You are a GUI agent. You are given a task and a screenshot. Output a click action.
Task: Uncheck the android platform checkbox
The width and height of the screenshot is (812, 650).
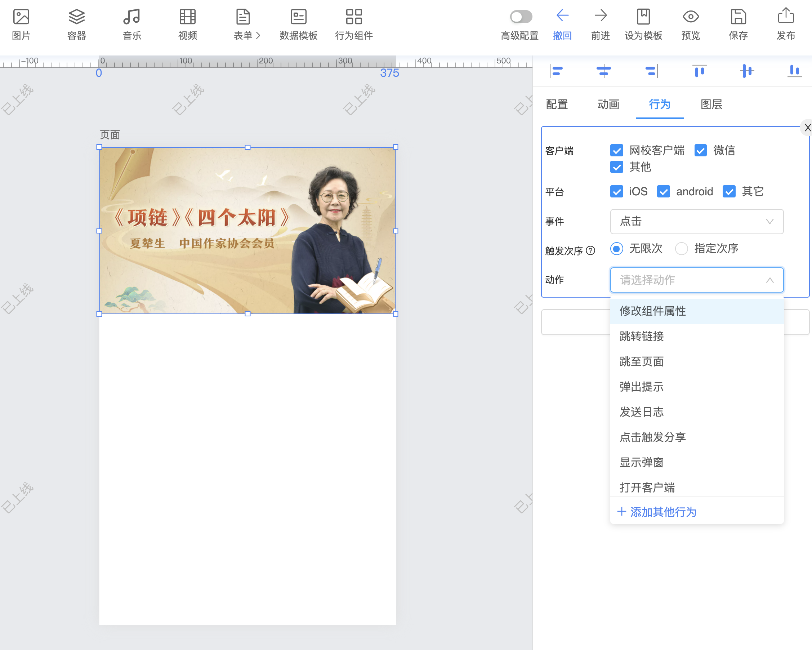point(663,192)
